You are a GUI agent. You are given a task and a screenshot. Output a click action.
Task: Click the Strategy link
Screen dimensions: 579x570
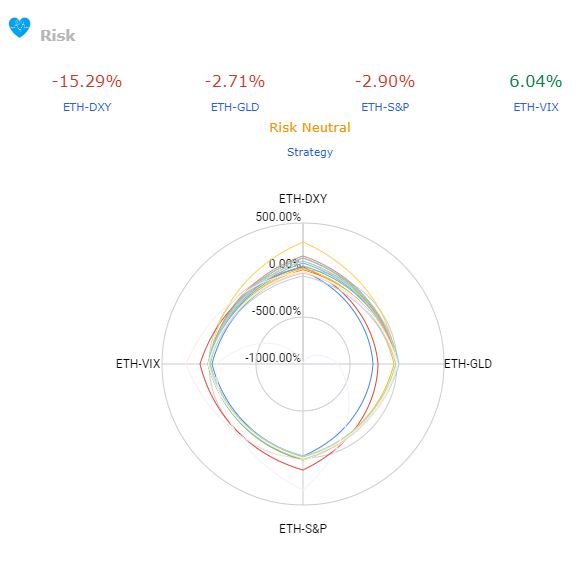[310, 152]
